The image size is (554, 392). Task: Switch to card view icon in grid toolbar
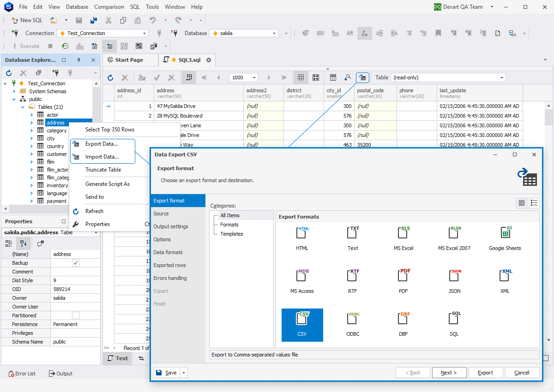point(316,77)
